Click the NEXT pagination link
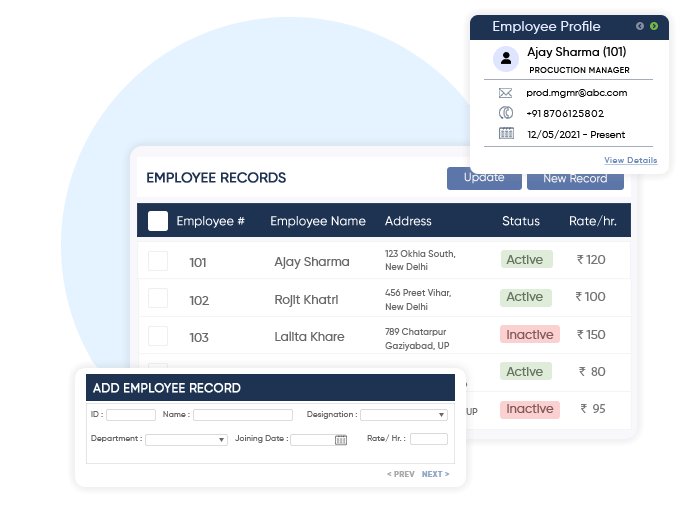The image size is (688, 509). pos(435,474)
